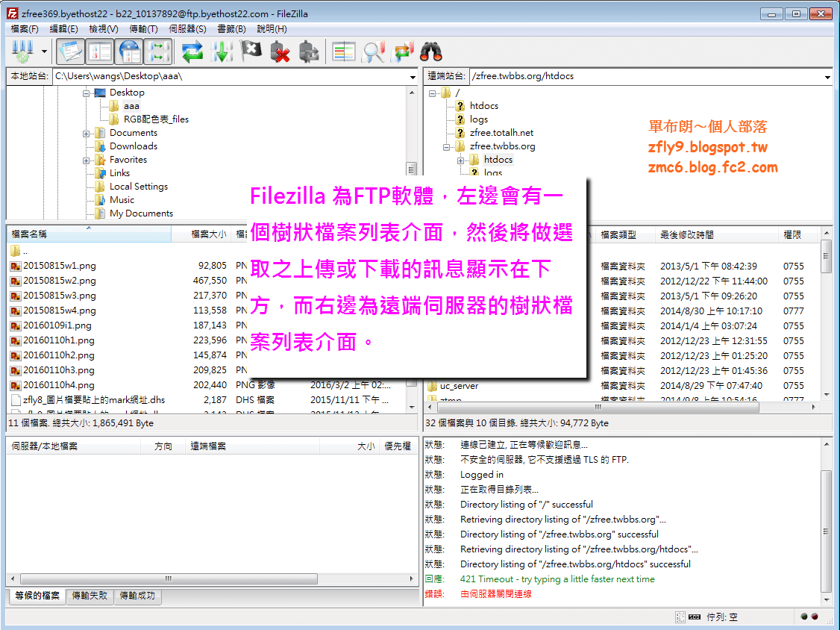Select Downloads folder in local tree
Viewport: 840px width, 630px height.
tap(134, 146)
